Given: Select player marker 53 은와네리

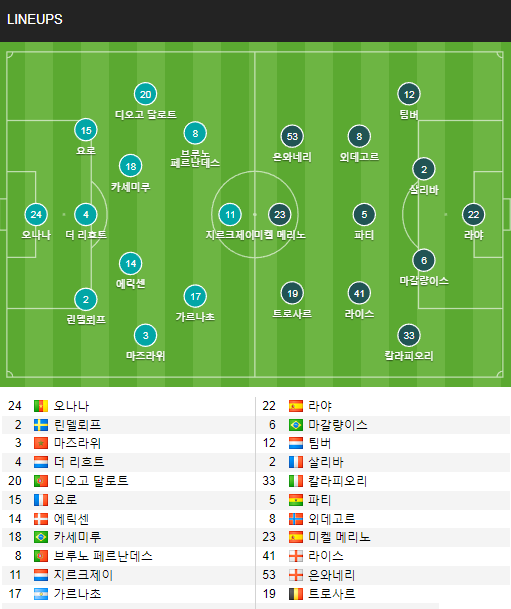Looking at the screenshot, I should (x=292, y=136).
